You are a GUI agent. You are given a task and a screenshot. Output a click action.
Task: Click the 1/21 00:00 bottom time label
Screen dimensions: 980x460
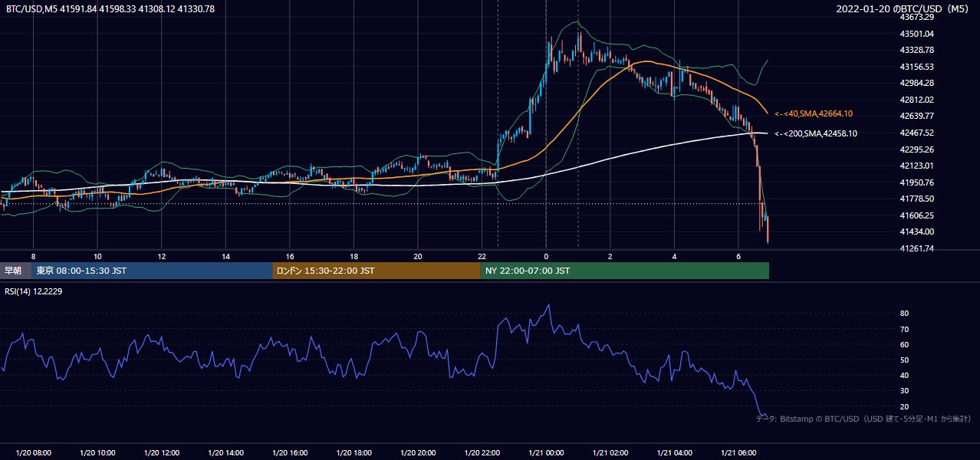[546, 453]
